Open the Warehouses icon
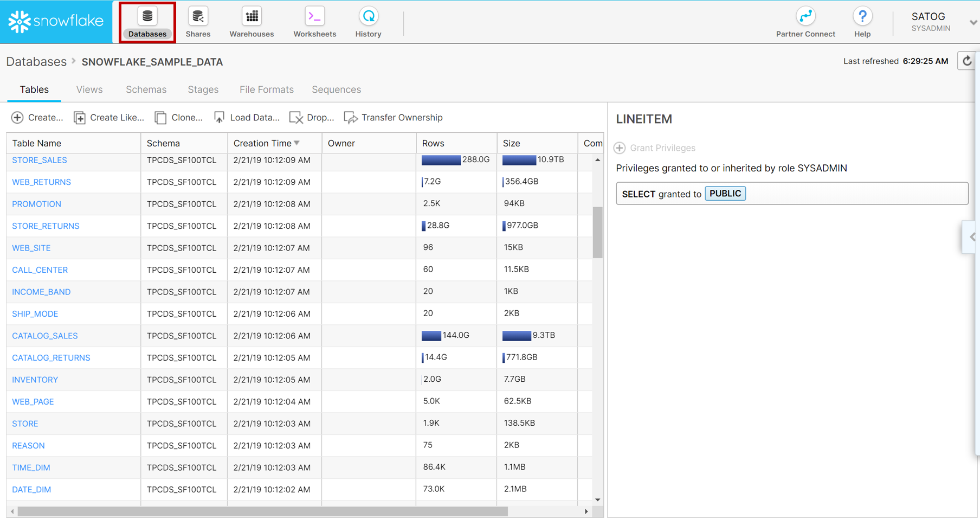Image resolution: width=980 pixels, height=519 pixels. click(x=252, y=16)
